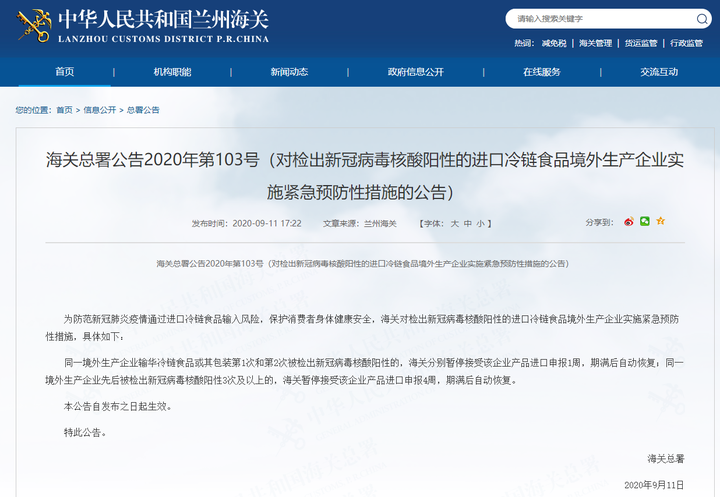
Task: Click the main announcement headline
Action: (365, 176)
